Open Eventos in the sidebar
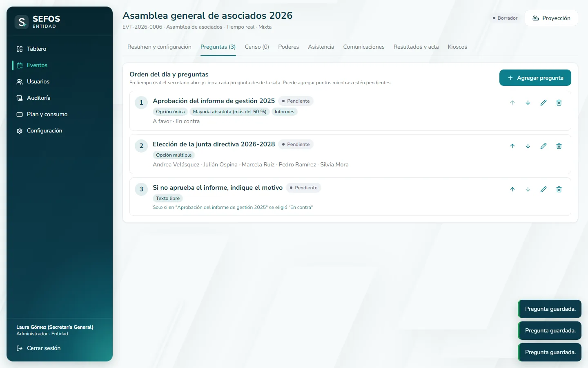This screenshot has height=368, width=588. [60, 65]
